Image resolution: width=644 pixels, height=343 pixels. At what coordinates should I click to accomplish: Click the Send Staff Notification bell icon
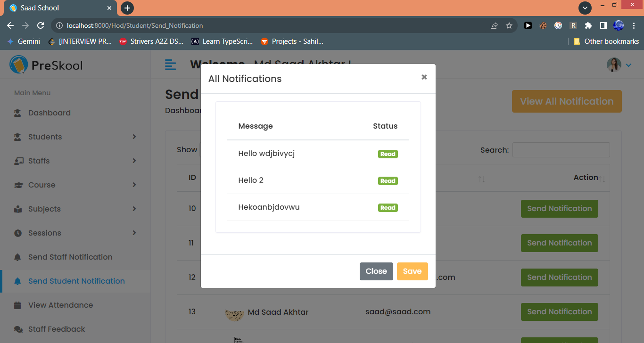point(18,257)
